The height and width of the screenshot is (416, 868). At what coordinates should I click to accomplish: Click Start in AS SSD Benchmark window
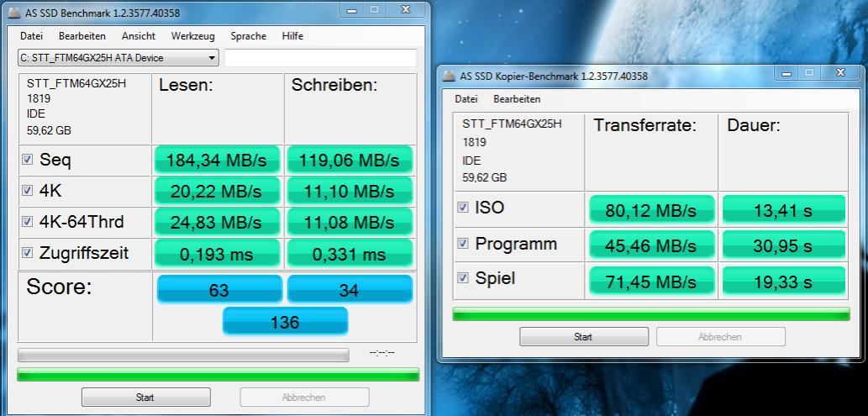146,398
